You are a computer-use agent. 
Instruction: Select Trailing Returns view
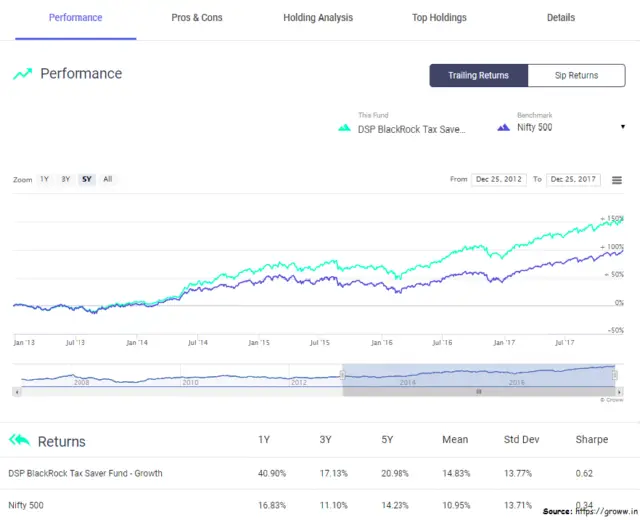click(x=478, y=76)
